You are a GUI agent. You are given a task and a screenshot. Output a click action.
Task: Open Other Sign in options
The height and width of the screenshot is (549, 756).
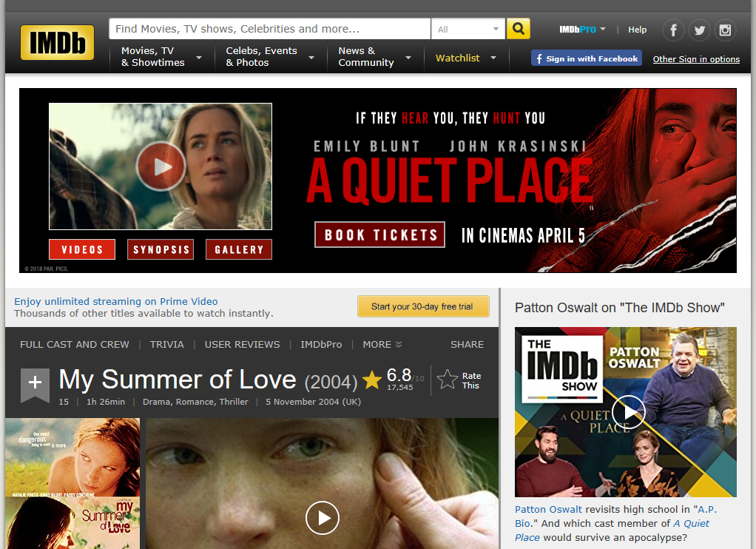(x=696, y=59)
